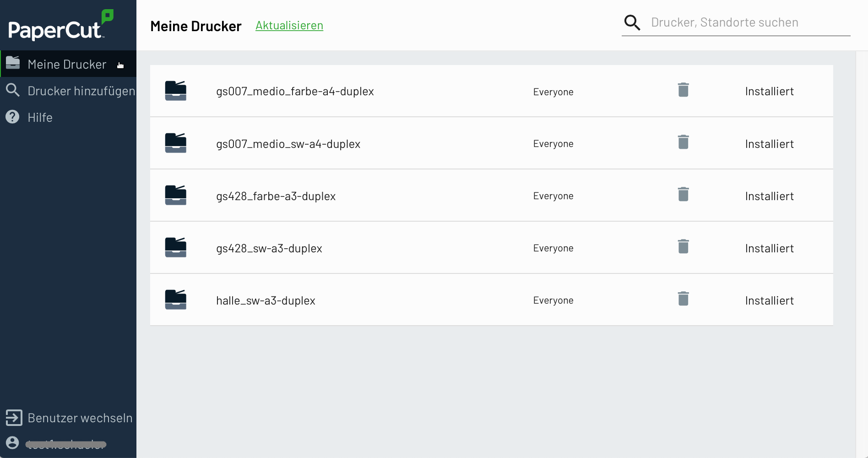Select the gs428_farbe-a3-duplex printer name
The height and width of the screenshot is (458, 868).
click(x=276, y=196)
